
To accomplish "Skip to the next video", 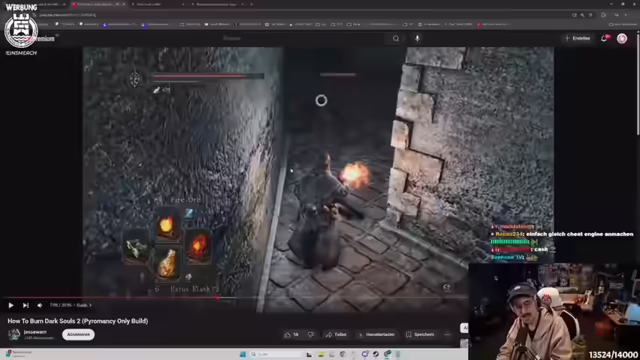I will coord(26,305).
